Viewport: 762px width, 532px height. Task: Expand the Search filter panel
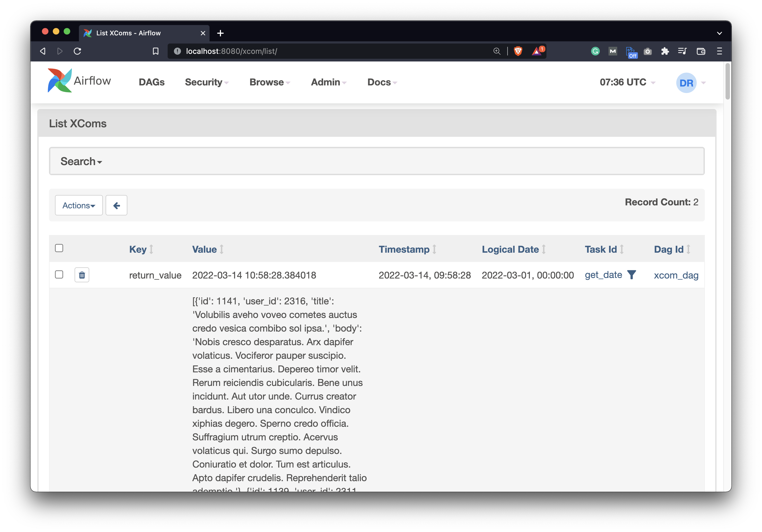point(81,161)
